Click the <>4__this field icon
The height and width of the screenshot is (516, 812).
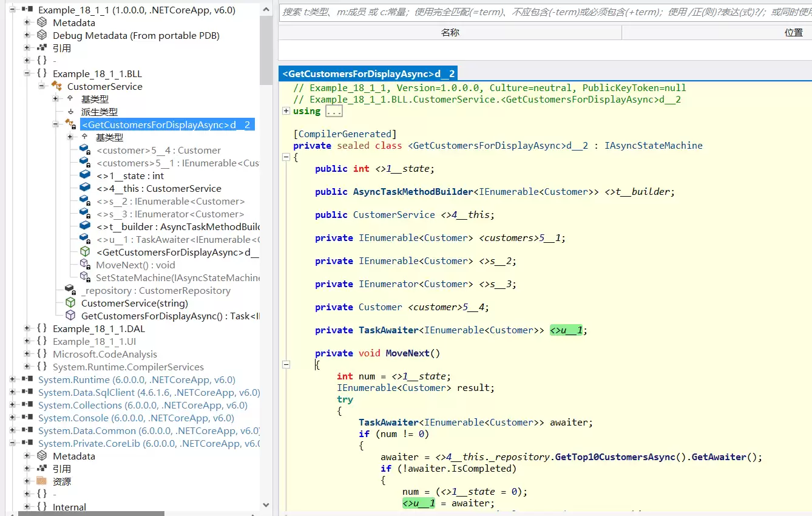(x=85, y=188)
